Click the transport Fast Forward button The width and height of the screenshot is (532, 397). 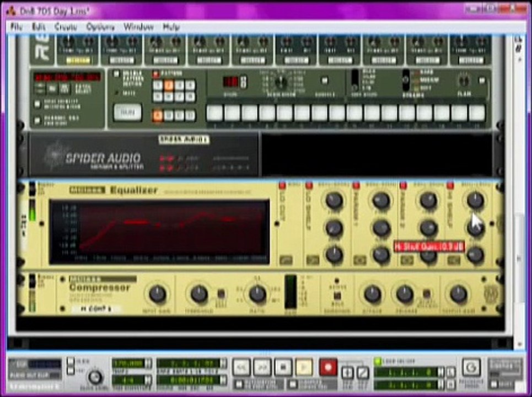click(x=262, y=367)
